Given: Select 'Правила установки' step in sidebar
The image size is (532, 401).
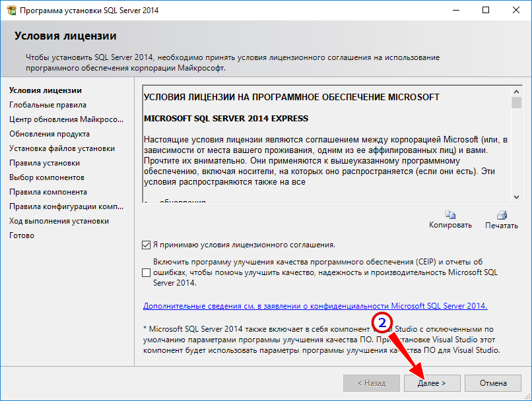Looking at the screenshot, I should click(x=44, y=163).
